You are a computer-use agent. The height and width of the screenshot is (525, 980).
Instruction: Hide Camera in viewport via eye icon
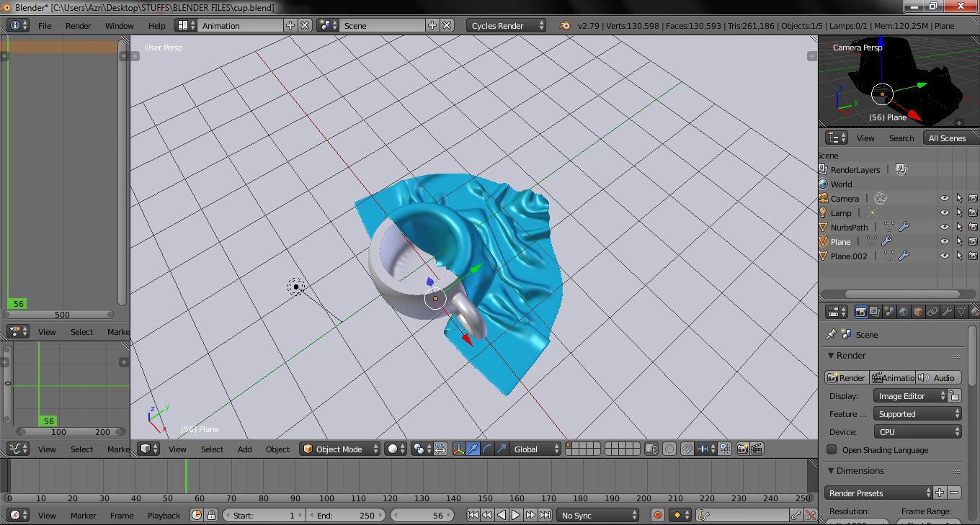(x=945, y=198)
